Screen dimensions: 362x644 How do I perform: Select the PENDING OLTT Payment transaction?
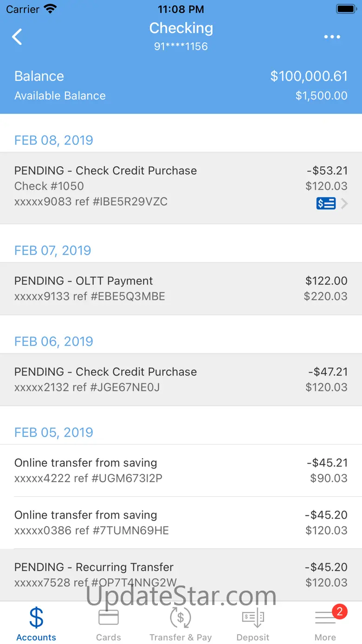(181, 288)
